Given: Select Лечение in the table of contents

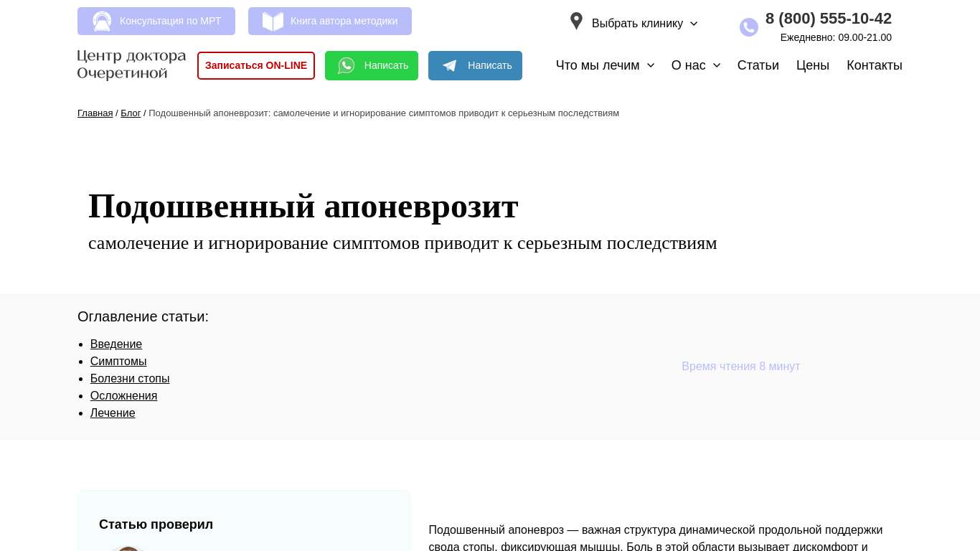Looking at the screenshot, I should click(x=113, y=413).
